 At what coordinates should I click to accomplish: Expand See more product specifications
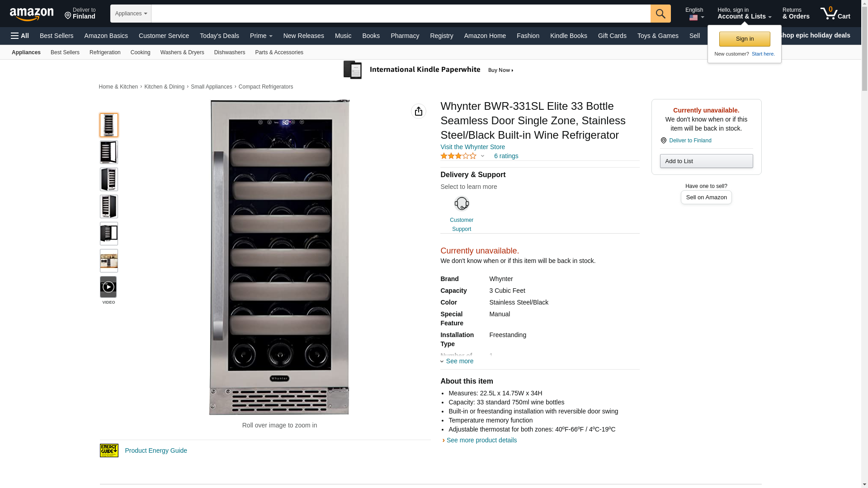tap(457, 361)
